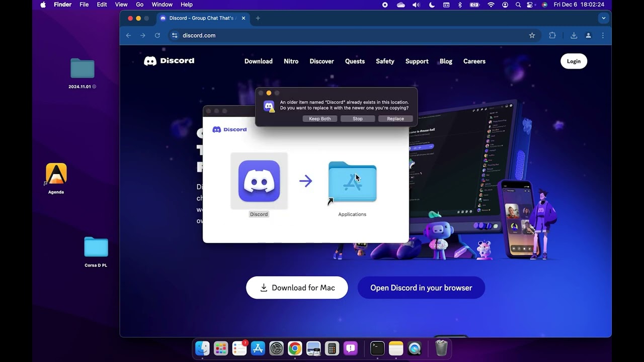644x362 pixels.
Task: Open Calculator from the Dock
Action: click(332, 348)
